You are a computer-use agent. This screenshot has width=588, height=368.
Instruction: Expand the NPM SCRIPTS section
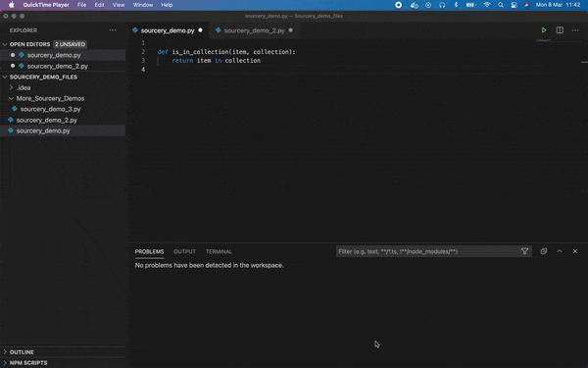click(x=28, y=363)
